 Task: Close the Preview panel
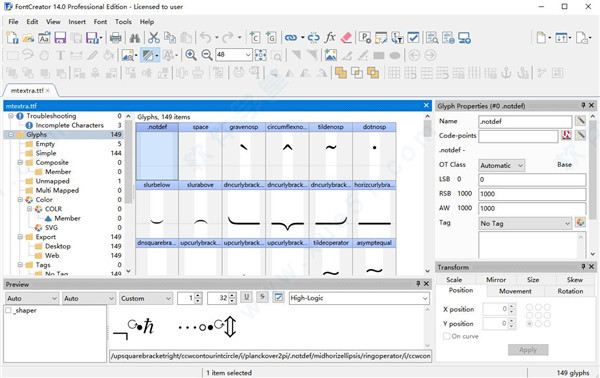tap(426, 284)
